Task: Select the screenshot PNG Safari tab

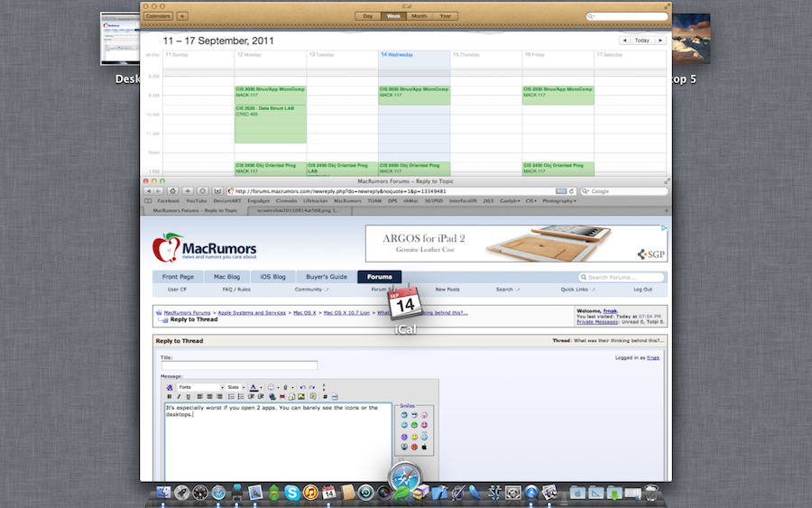Action: pos(299,211)
